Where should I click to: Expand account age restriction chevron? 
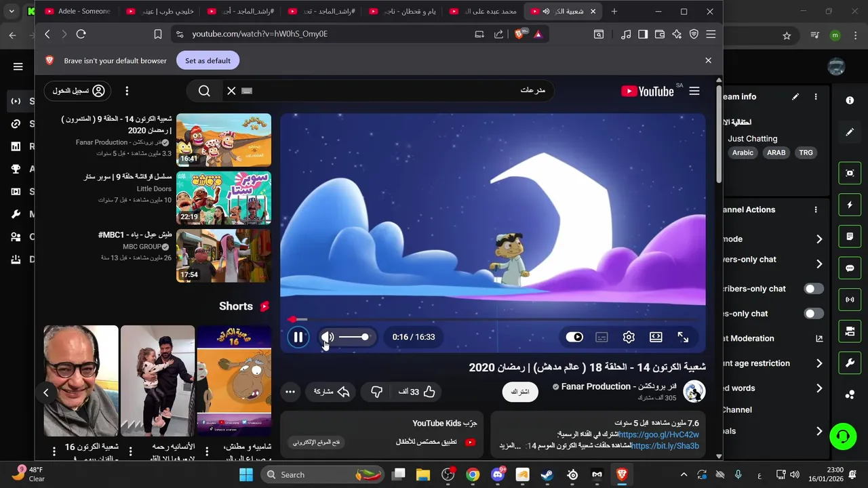(819, 363)
